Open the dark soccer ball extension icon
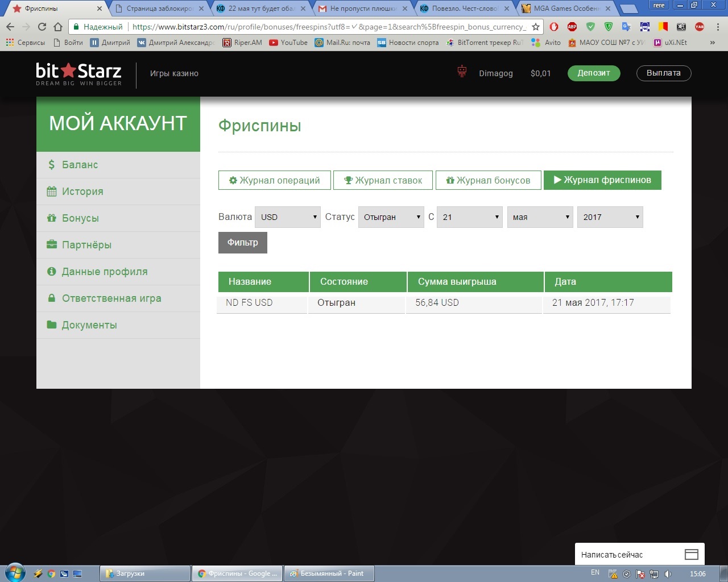The width and height of the screenshot is (728, 582). click(x=681, y=27)
